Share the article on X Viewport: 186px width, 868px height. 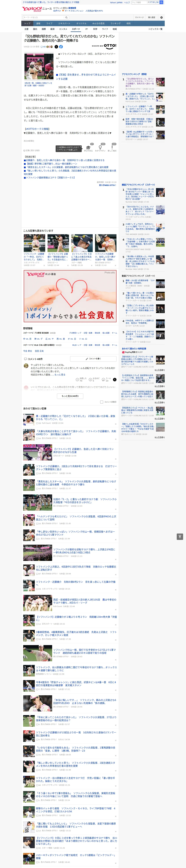click(x=56, y=47)
